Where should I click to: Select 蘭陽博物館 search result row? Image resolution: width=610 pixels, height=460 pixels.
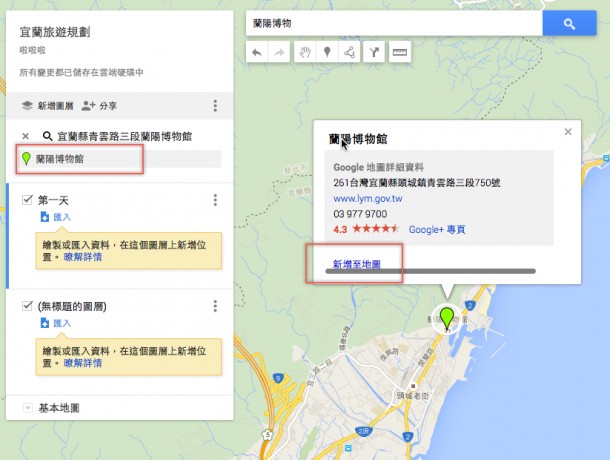click(x=119, y=159)
